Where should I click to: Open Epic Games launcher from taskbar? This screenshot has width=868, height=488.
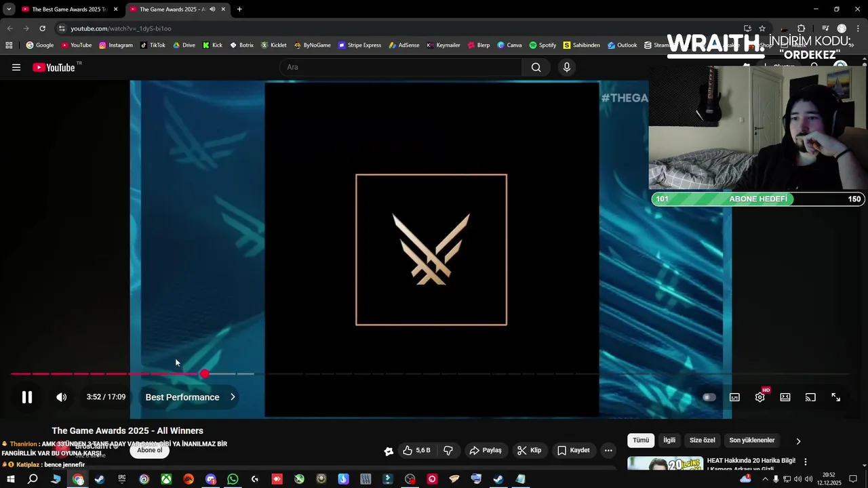(x=122, y=479)
